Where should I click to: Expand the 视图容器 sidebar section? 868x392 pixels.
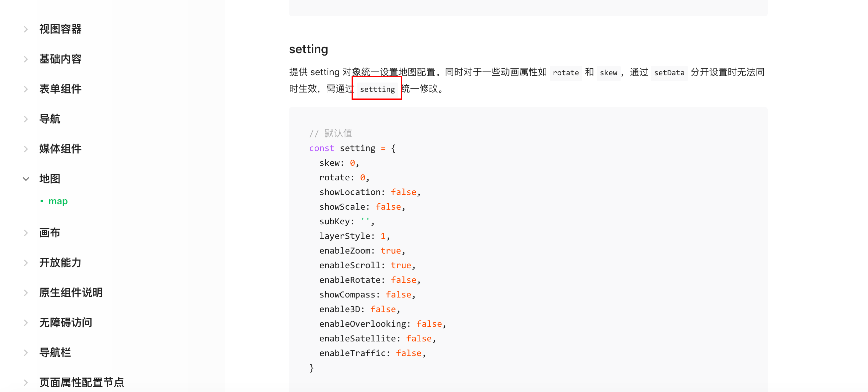coord(26,29)
